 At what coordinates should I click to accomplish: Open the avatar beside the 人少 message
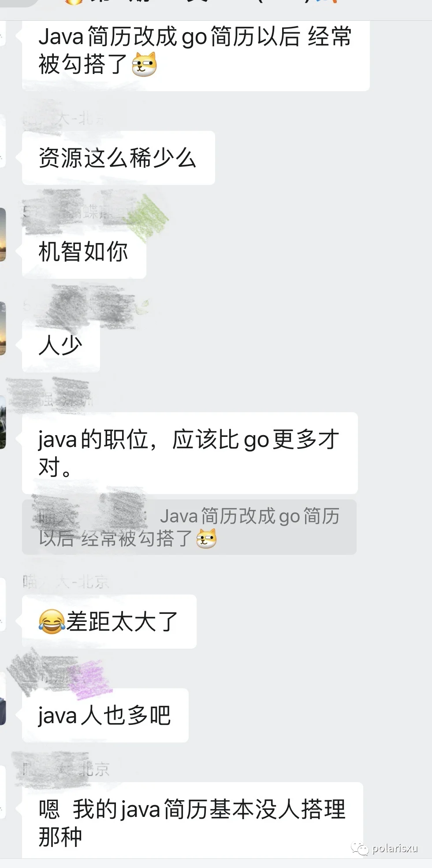point(3,329)
